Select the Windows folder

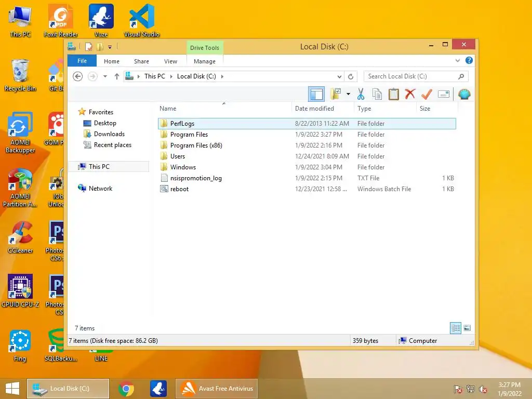pos(307,167)
